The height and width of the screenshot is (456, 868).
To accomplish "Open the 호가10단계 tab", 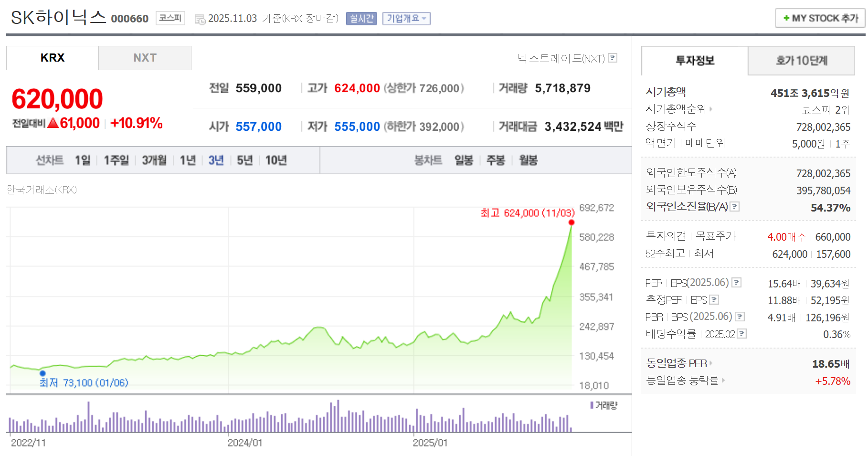I will [801, 61].
